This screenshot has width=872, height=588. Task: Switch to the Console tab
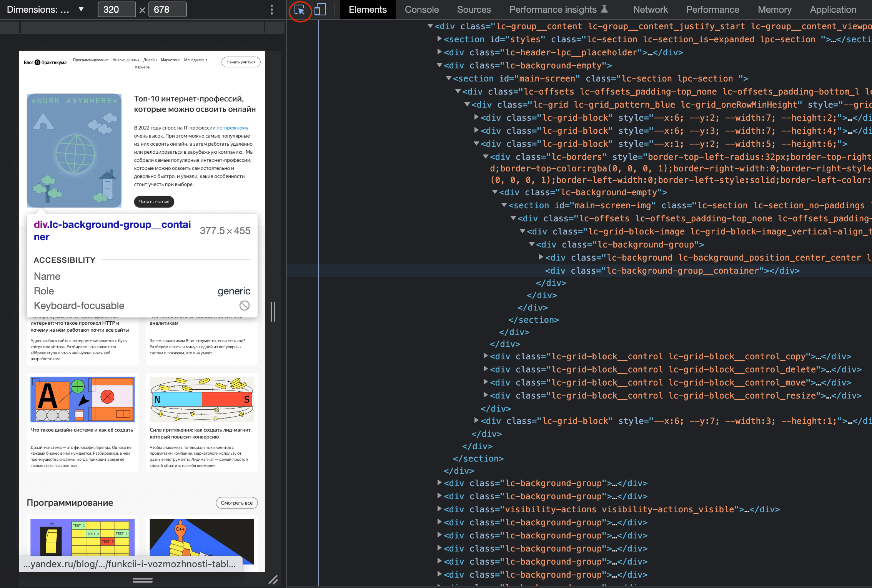tap(421, 10)
